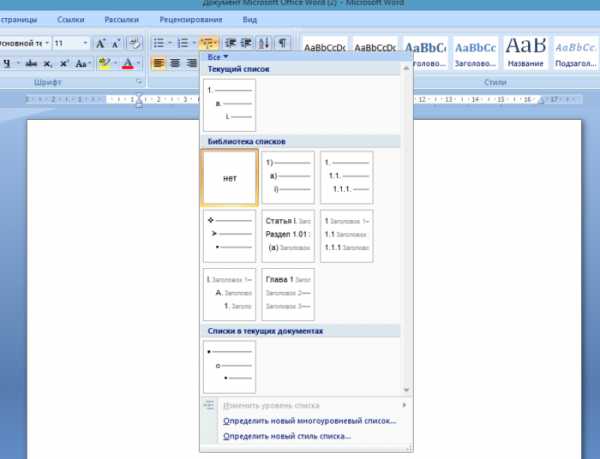Viewport: 600px width, 459px height.
Task: Select the Статья I Раздел 1.01 list
Action: [x=288, y=236]
